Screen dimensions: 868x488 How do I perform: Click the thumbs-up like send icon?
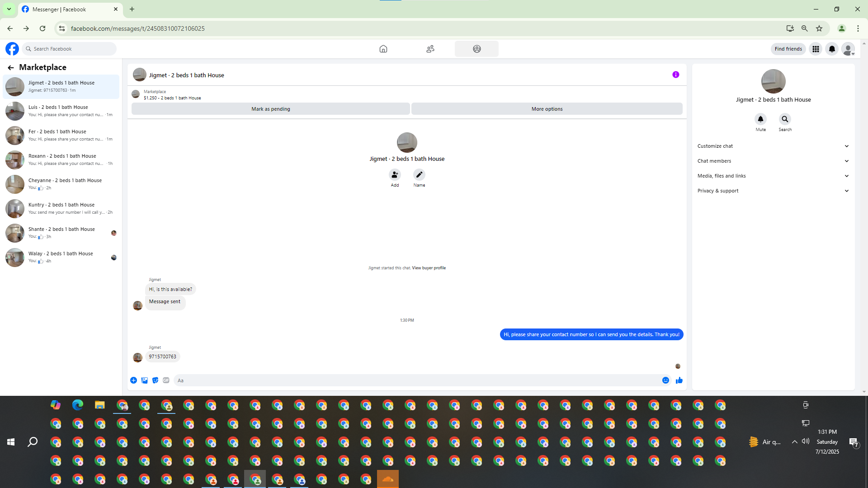tap(679, 380)
